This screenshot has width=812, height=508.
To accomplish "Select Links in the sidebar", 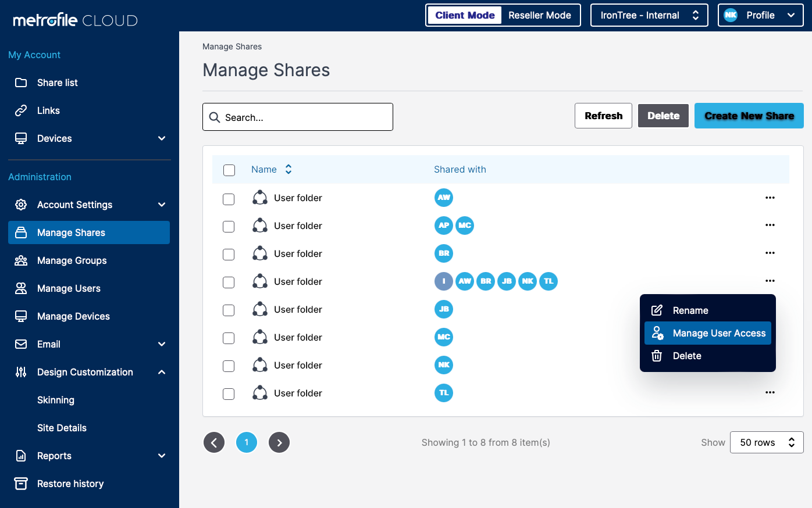I will [48, 110].
